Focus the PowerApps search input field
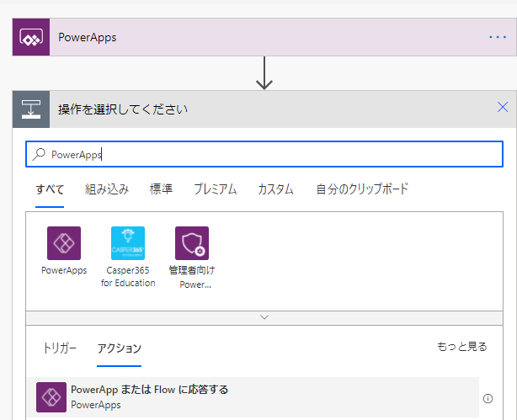 coord(264,154)
